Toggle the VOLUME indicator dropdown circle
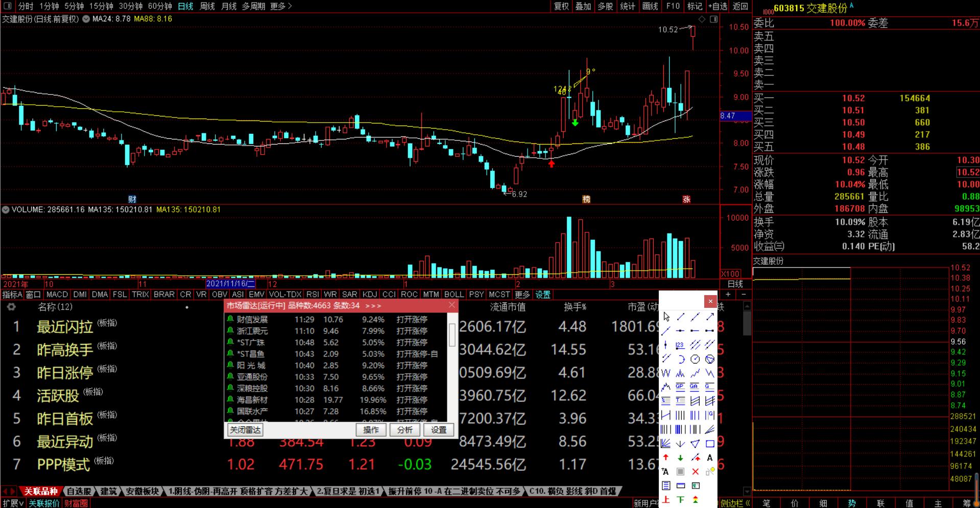 coord(6,209)
